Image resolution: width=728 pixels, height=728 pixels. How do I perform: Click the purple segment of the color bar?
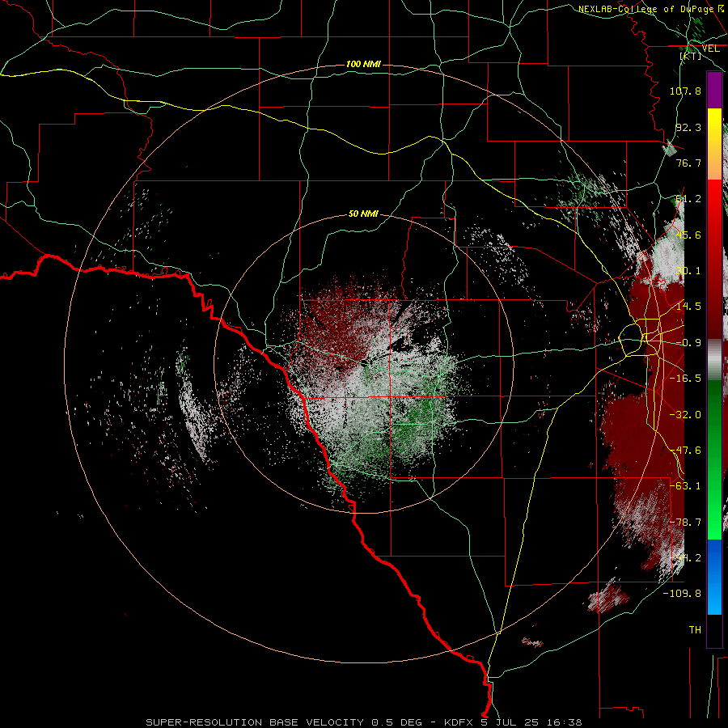714,90
